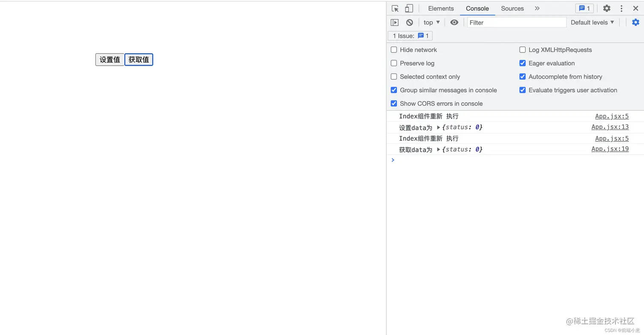Disable Autocomplete from history checkbox
Viewport: 644px width, 335px height.
[523, 77]
